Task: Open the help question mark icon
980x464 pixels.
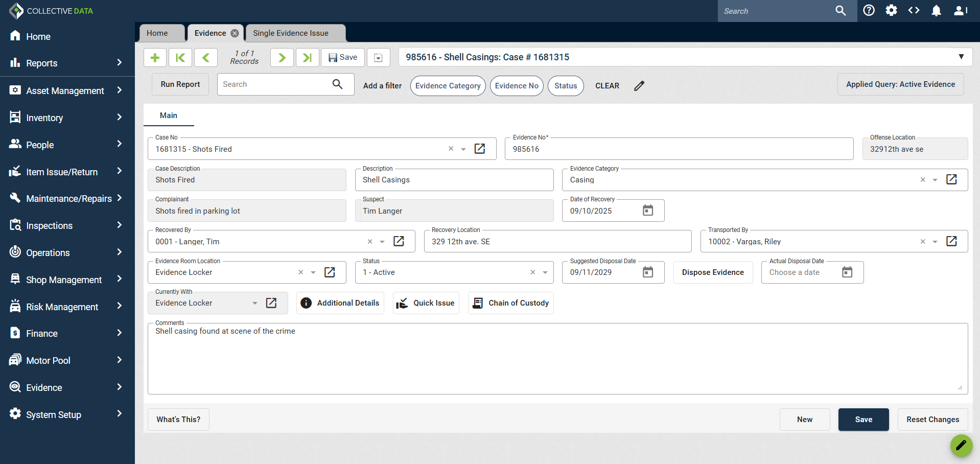Action: [869, 11]
